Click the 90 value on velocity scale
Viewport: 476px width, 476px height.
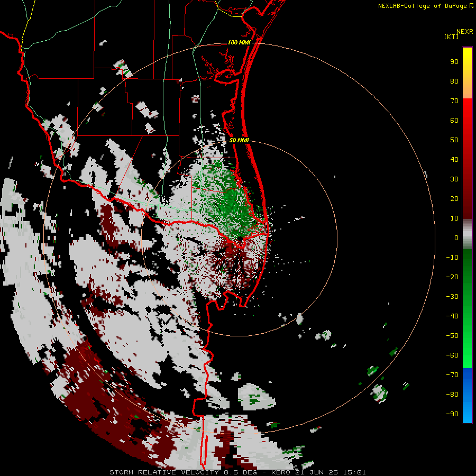pos(454,62)
